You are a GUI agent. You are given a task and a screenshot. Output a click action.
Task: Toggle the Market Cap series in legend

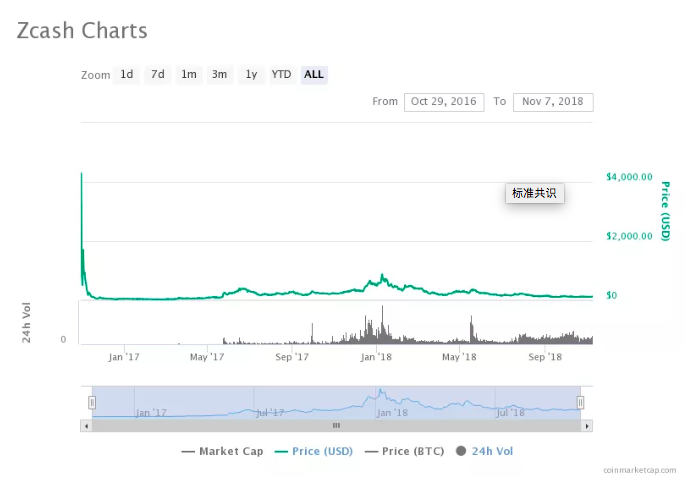pos(222,451)
